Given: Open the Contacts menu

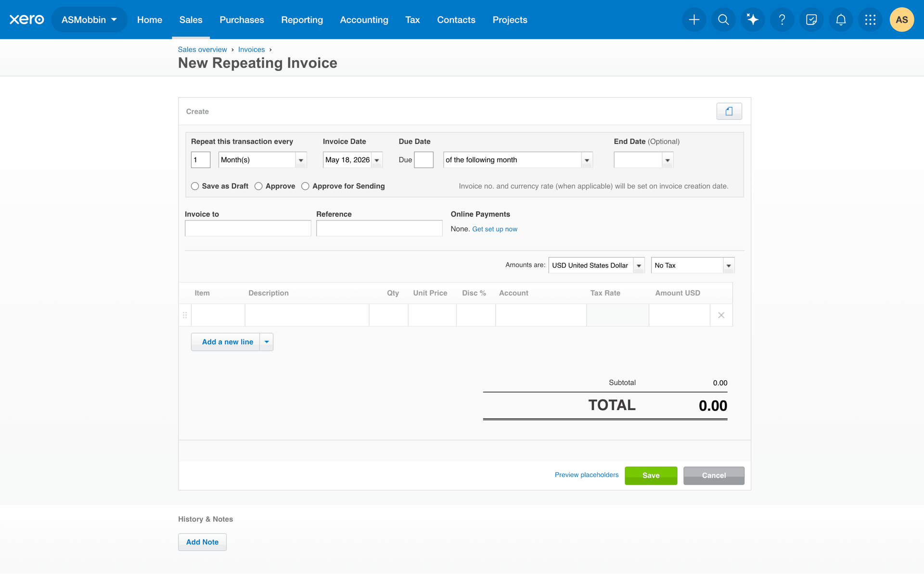Looking at the screenshot, I should coord(456,20).
